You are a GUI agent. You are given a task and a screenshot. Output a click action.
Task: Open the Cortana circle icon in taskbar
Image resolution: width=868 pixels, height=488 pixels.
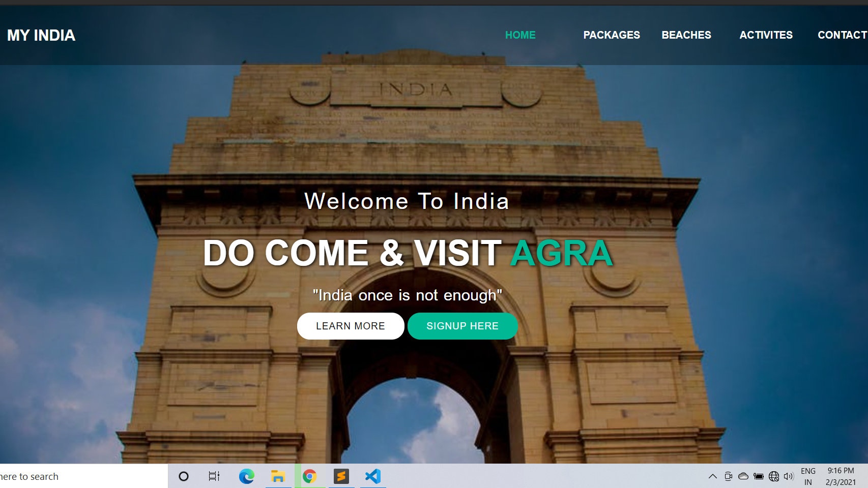(x=184, y=476)
